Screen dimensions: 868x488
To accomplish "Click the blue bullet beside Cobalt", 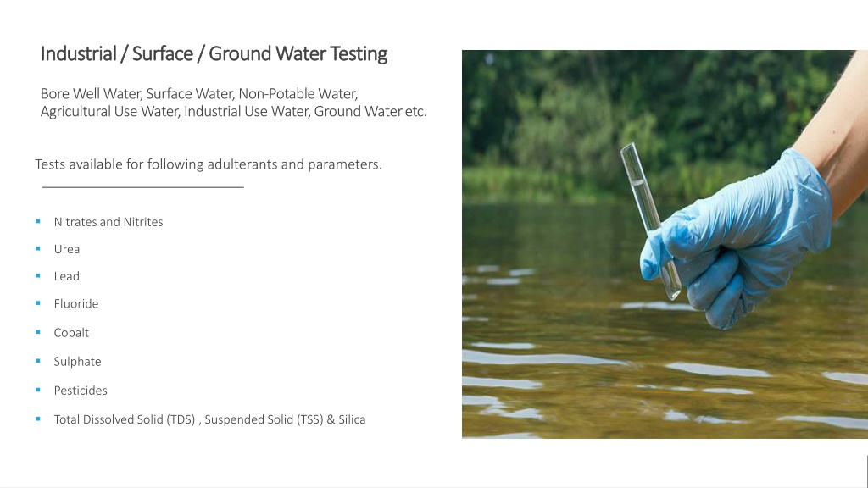I will [38, 332].
